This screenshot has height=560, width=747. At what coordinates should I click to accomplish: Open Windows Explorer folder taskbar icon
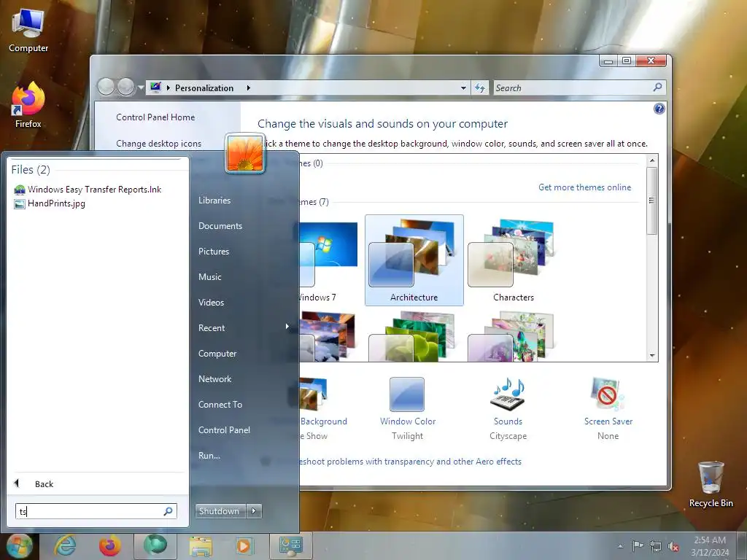[x=201, y=546]
